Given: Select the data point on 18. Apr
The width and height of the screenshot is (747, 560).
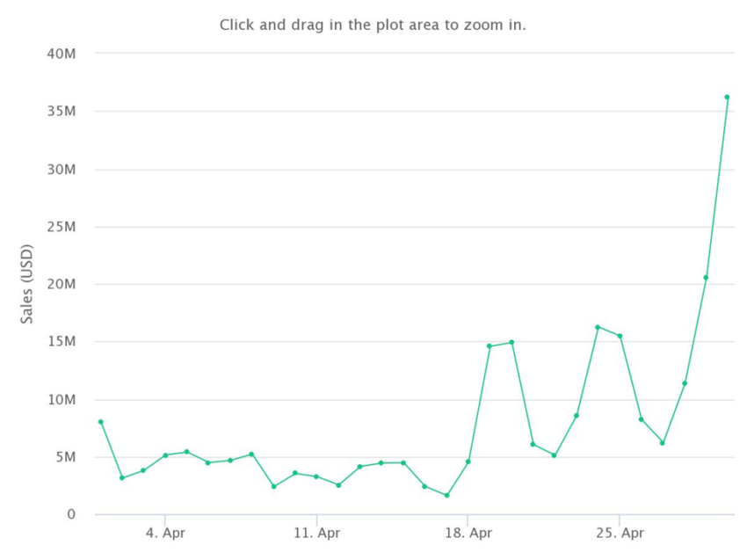Looking at the screenshot, I should [468, 462].
